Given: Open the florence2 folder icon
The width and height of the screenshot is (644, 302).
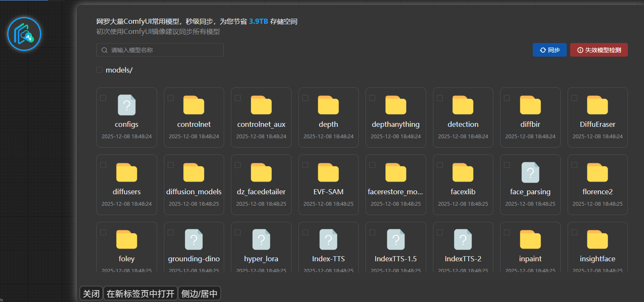Looking at the screenshot, I should [x=597, y=172].
